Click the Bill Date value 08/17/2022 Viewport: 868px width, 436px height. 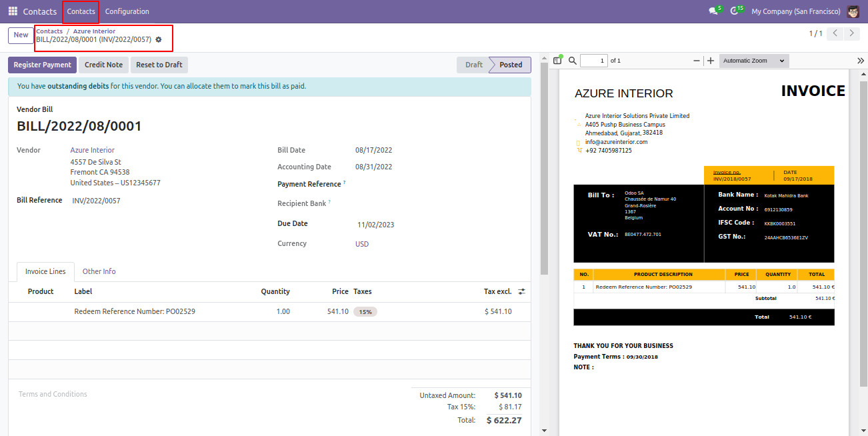(x=373, y=150)
